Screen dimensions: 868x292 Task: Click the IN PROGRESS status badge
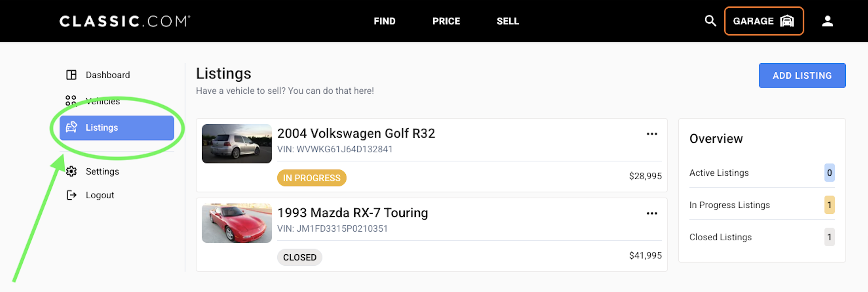point(312,178)
